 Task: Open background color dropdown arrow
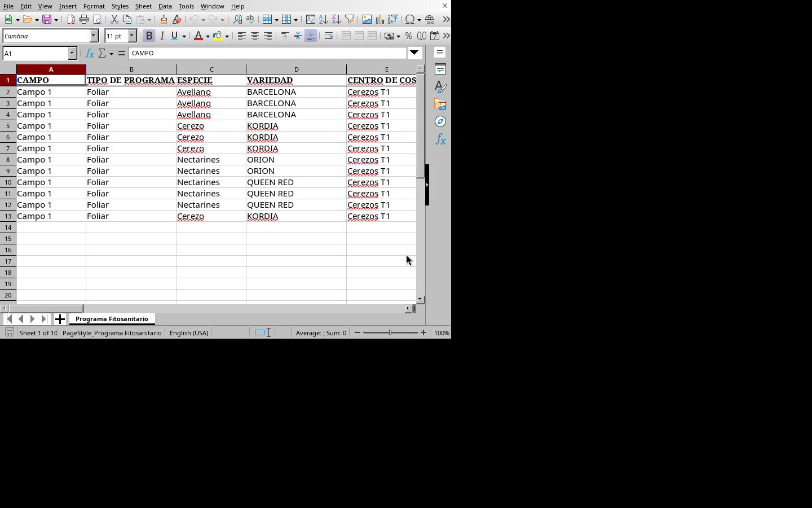227,36
